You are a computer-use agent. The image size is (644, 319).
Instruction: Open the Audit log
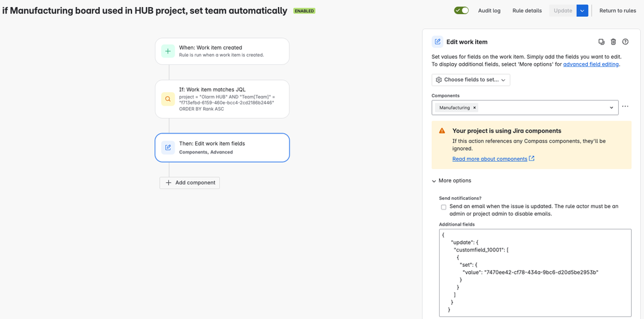click(x=489, y=11)
